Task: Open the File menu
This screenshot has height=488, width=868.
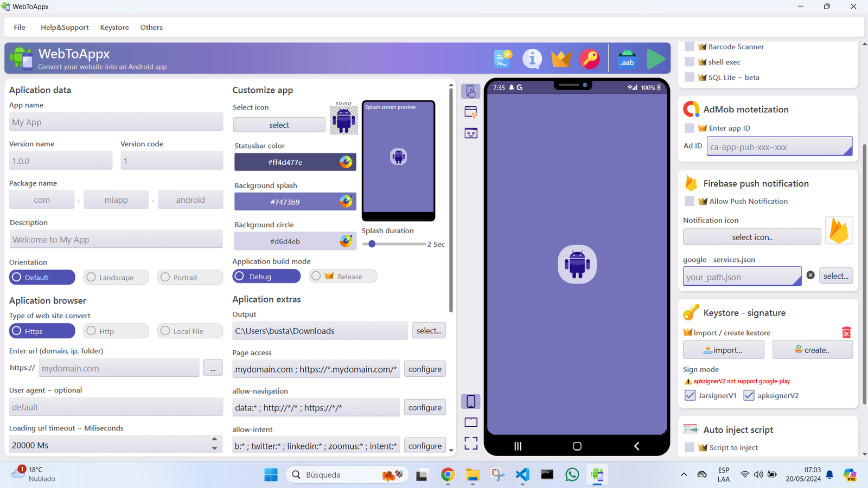Action: (x=20, y=27)
